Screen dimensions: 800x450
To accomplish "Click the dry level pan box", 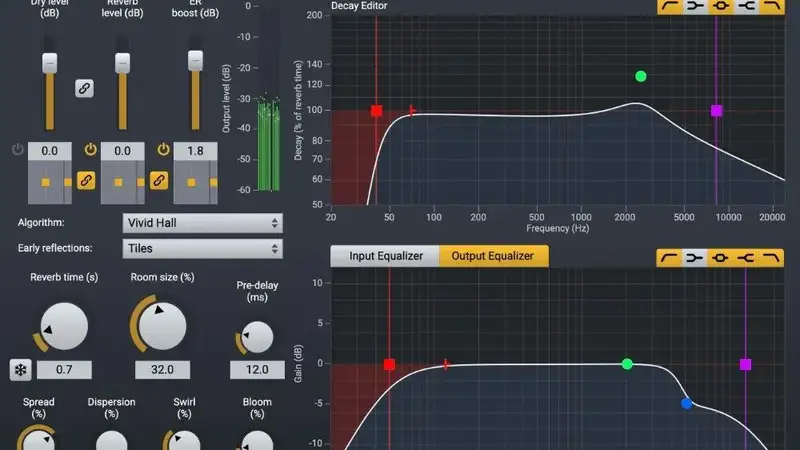I will click(x=49, y=182).
